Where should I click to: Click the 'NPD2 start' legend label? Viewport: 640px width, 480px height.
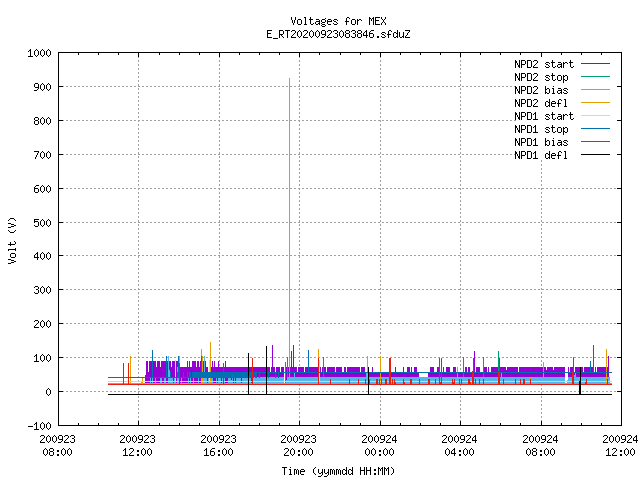click(544, 64)
